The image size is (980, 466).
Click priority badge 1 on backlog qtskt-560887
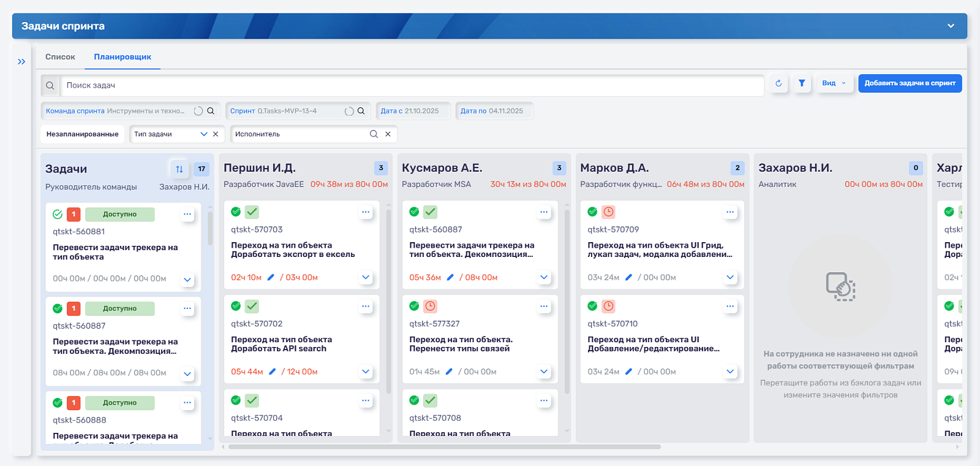coord(73,308)
